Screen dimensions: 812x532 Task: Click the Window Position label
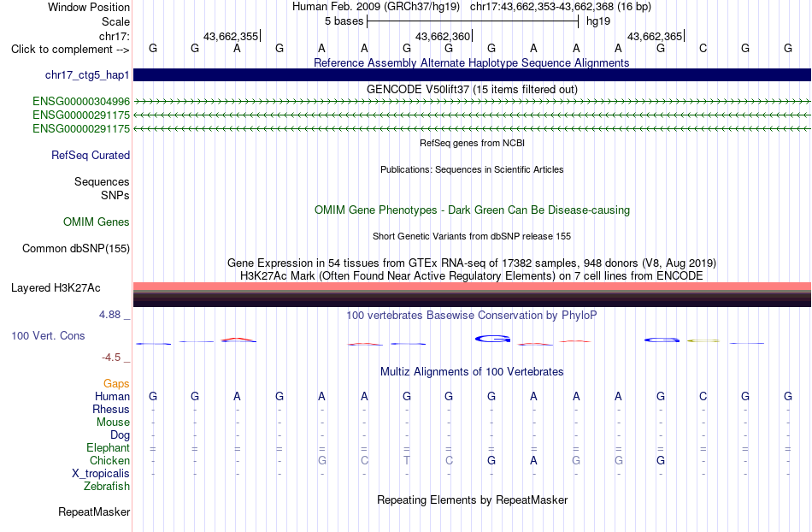pyautogui.click(x=89, y=7)
